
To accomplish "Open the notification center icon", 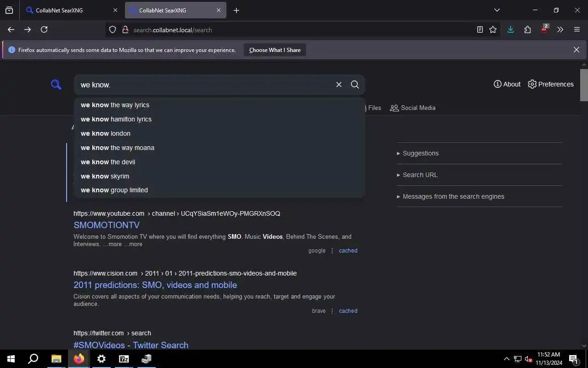I will (x=574, y=359).
